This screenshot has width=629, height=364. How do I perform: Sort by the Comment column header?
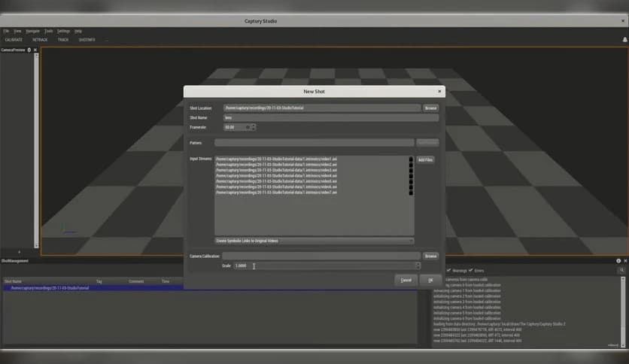(136, 281)
